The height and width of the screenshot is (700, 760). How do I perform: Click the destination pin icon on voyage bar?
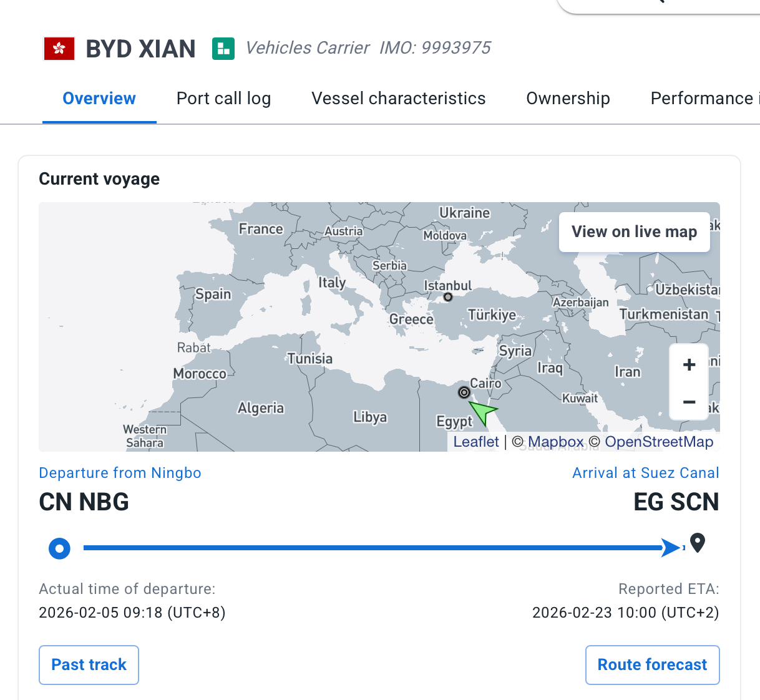[698, 543]
